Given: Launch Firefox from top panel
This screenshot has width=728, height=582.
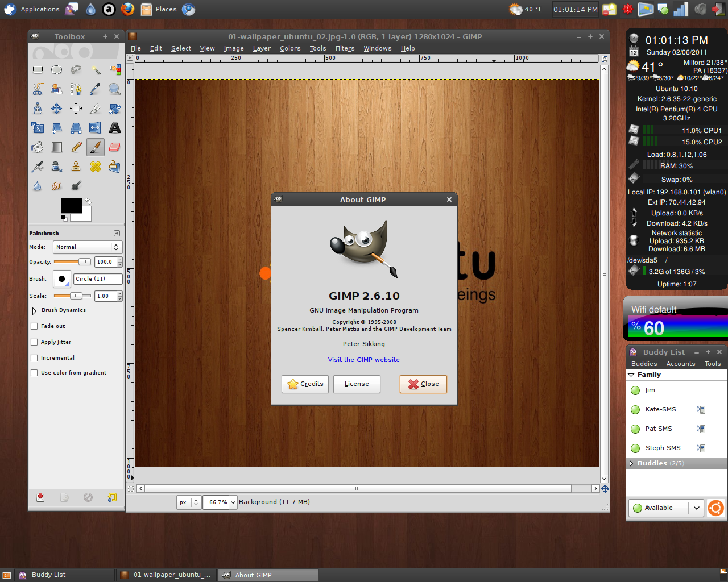Looking at the screenshot, I should [x=127, y=9].
